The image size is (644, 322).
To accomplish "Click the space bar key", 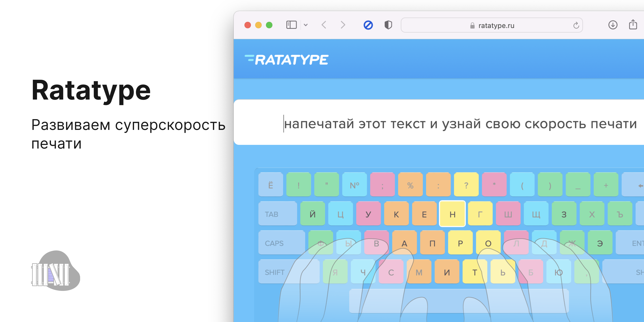I will (459, 301).
